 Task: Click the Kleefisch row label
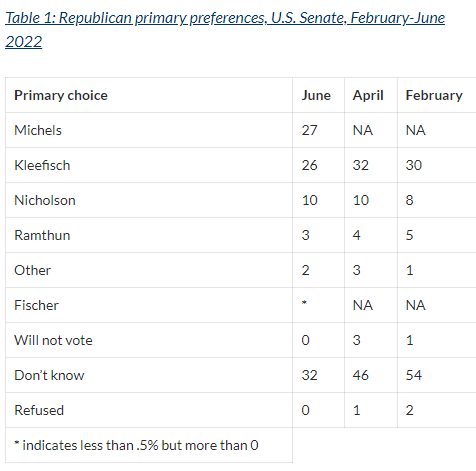coord(42,165)
